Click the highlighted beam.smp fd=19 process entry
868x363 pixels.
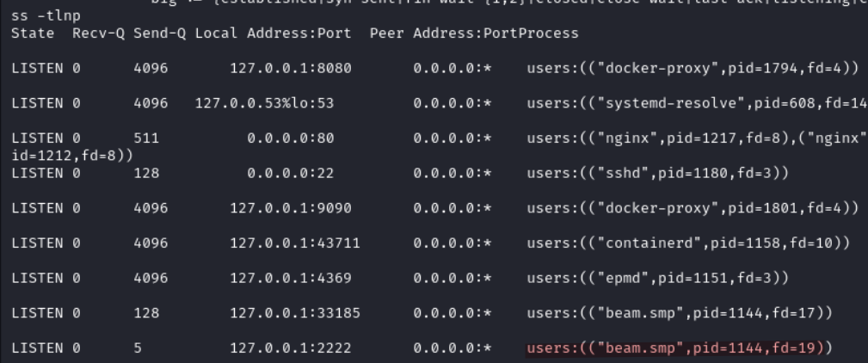click(680, 348)
